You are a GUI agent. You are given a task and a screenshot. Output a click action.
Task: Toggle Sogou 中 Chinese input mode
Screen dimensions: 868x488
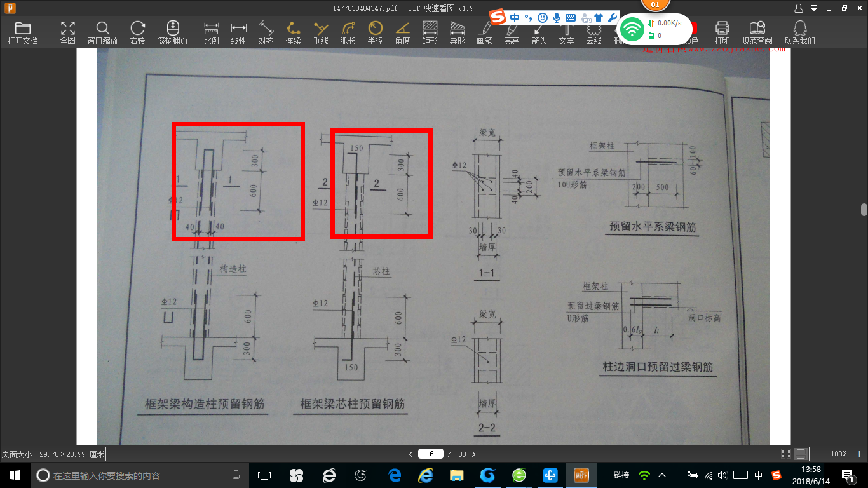[515, 17]
